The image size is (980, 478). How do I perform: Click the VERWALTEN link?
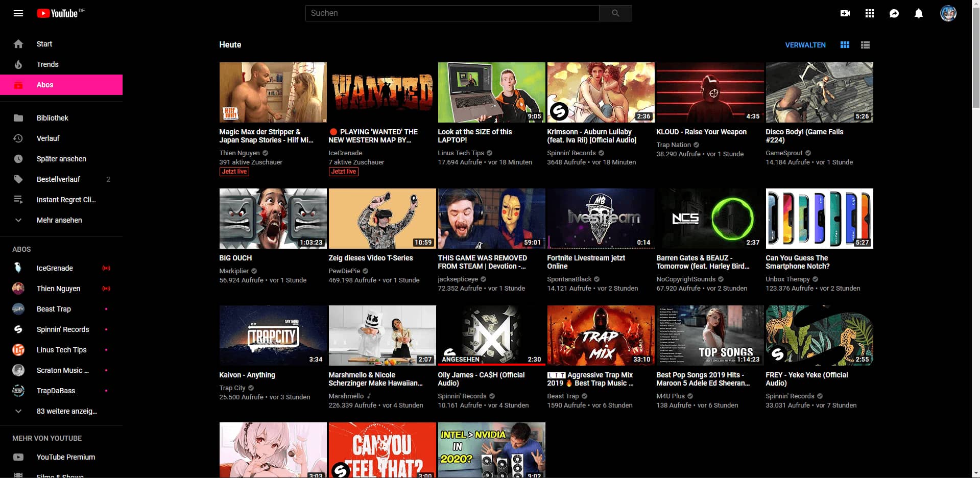805,45
